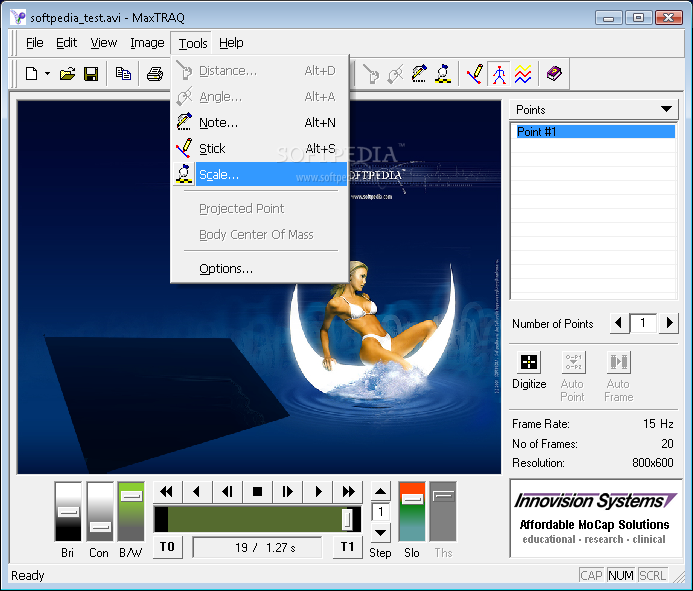Click the Innovision Systems banner
Image resolution: width=693 pixels, height=591 pixels.
tap(594, 519)
